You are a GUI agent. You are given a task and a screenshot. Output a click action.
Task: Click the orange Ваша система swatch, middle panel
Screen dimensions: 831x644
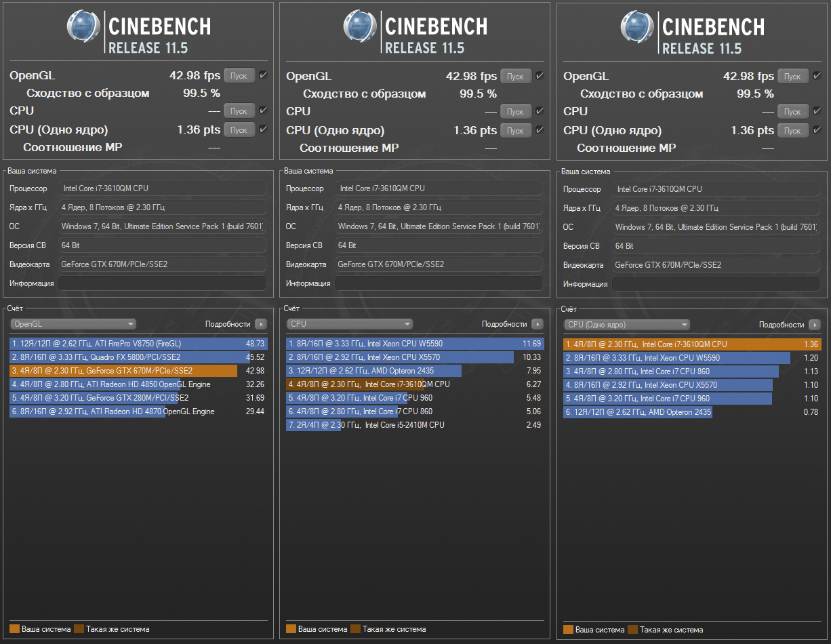tap(291, 629)
